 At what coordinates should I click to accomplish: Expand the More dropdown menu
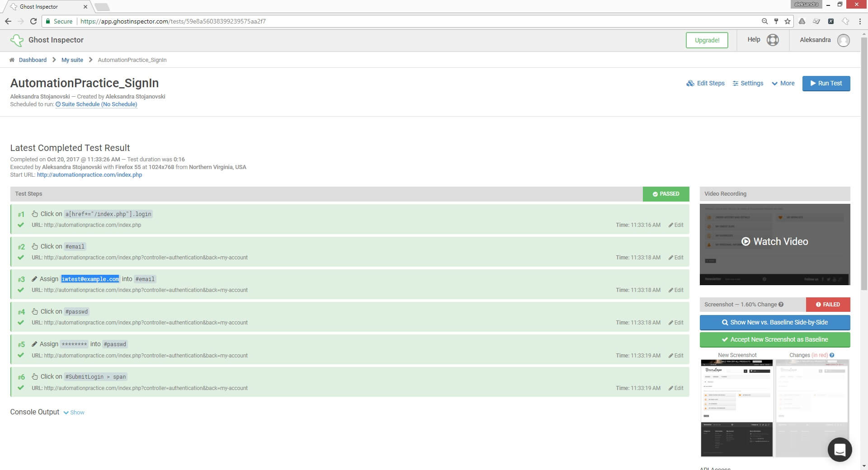coord(783,83)
